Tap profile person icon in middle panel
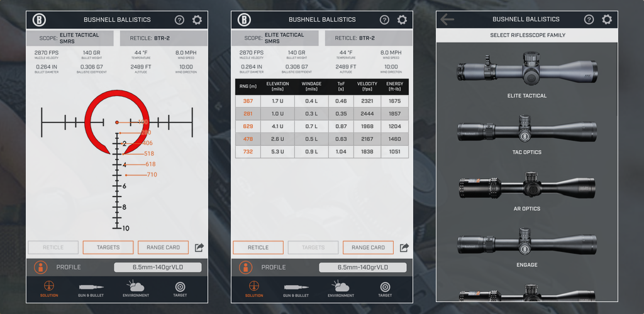The height and width of the screenshot is (314, 644). click(245, 268)
